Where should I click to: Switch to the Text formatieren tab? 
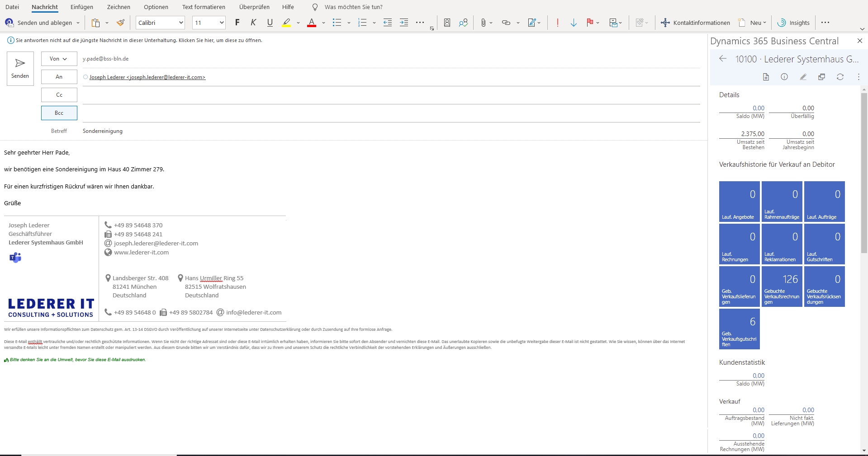(204, 7)
